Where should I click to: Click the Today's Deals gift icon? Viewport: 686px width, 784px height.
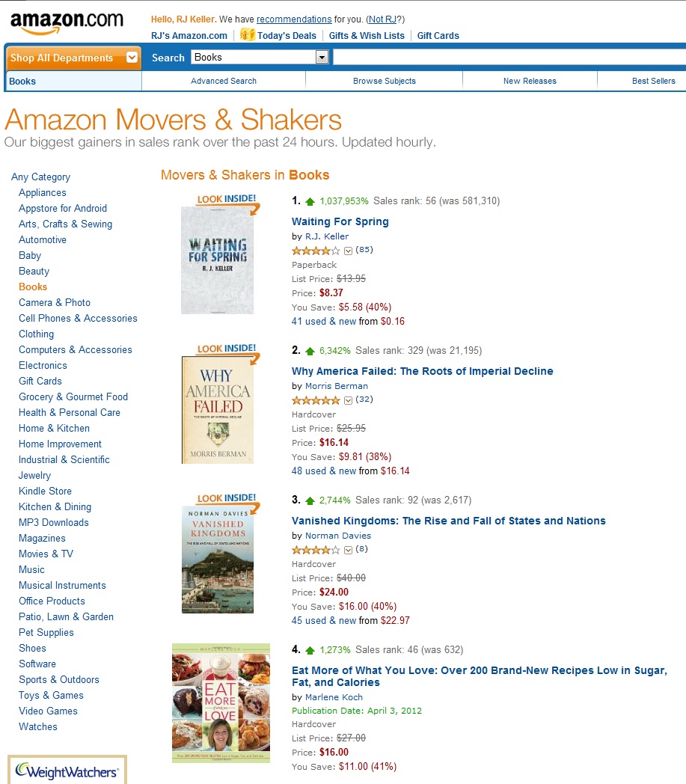[248, 35]
